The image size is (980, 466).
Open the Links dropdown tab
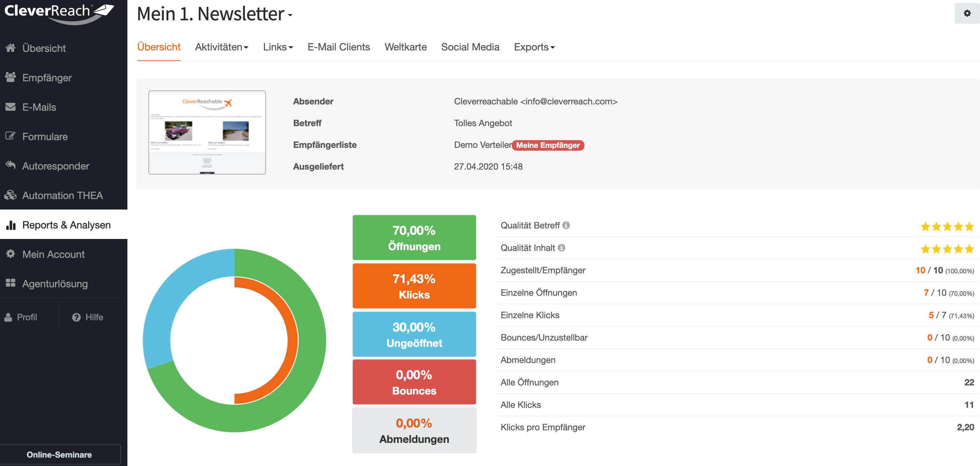click(x=278, y=47)
